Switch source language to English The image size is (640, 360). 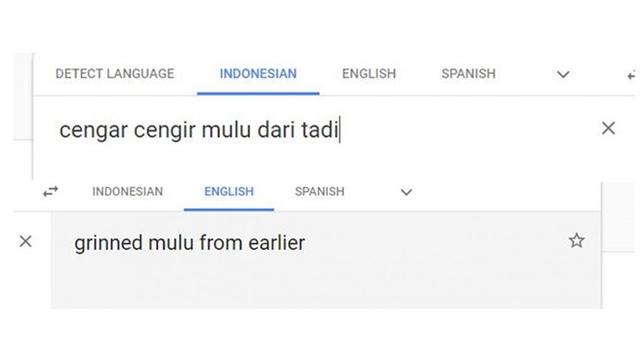pos(369,74)
